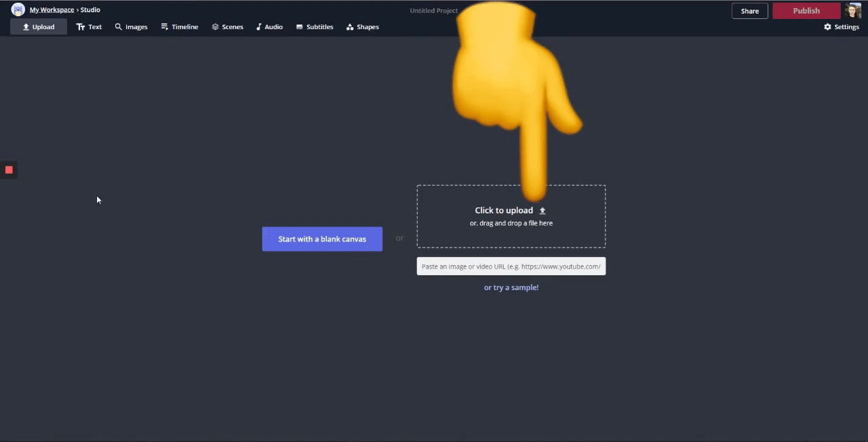
Task: Open the Subtitles tool
Action: click(315, 27)
